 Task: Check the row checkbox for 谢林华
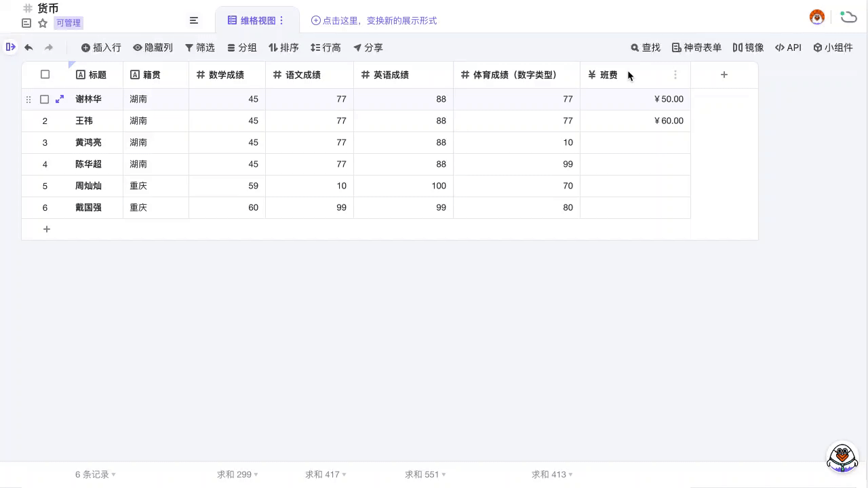44,99
